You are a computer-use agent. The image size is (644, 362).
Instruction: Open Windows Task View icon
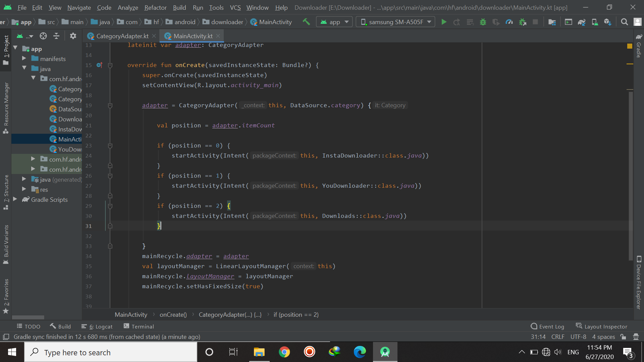233,352
